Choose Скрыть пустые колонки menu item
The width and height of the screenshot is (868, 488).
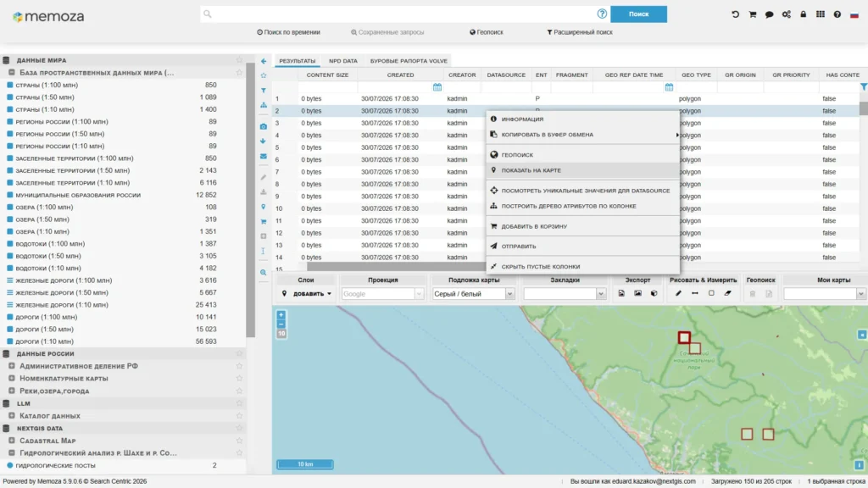582,266
